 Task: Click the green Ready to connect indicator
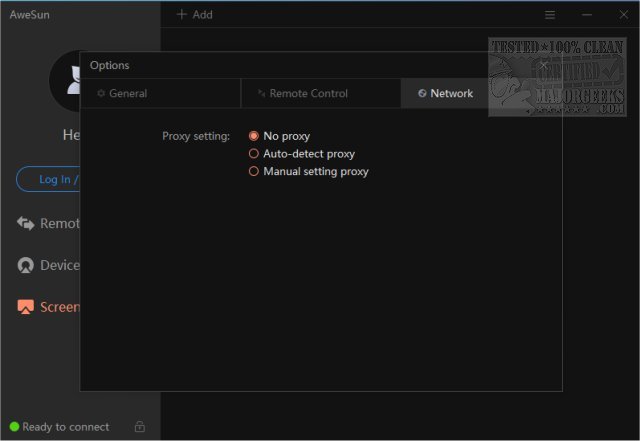[x=14, y=427]
